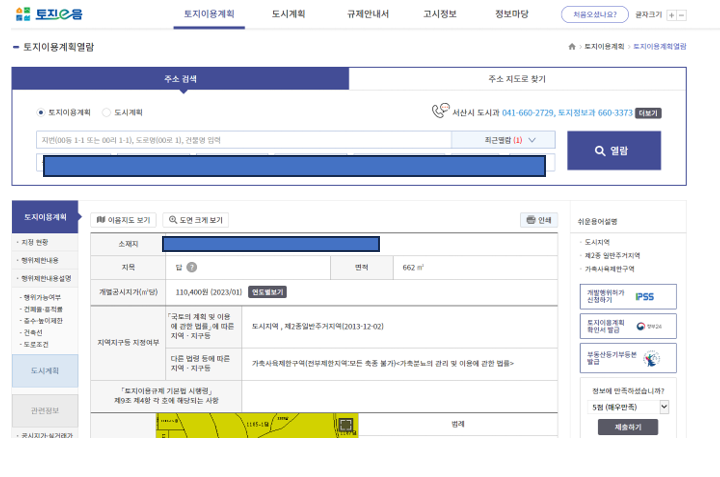Image resolution: width=720 pixels, height=477 pixels.
Task: Open 제2종 일반주거지역 term explanation
Action: (612, 255)
